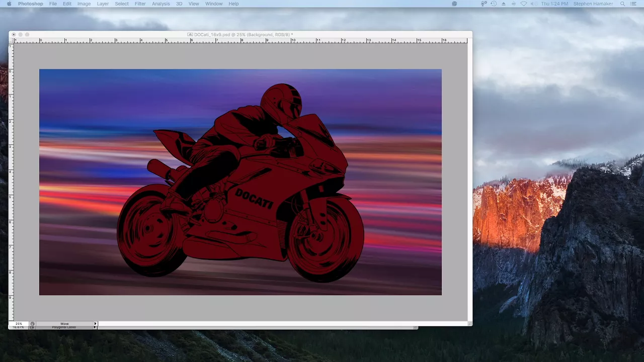Open the File menu

[53, 4]
